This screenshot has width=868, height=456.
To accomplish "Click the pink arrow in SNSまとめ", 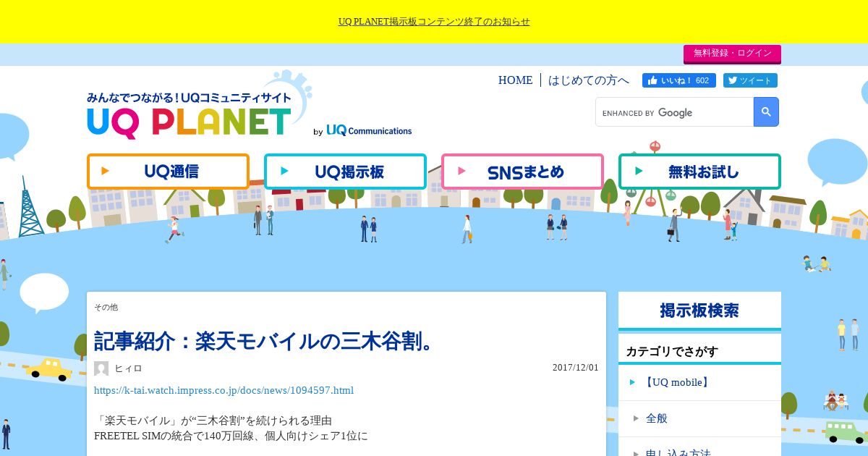I will pos(461,172).
